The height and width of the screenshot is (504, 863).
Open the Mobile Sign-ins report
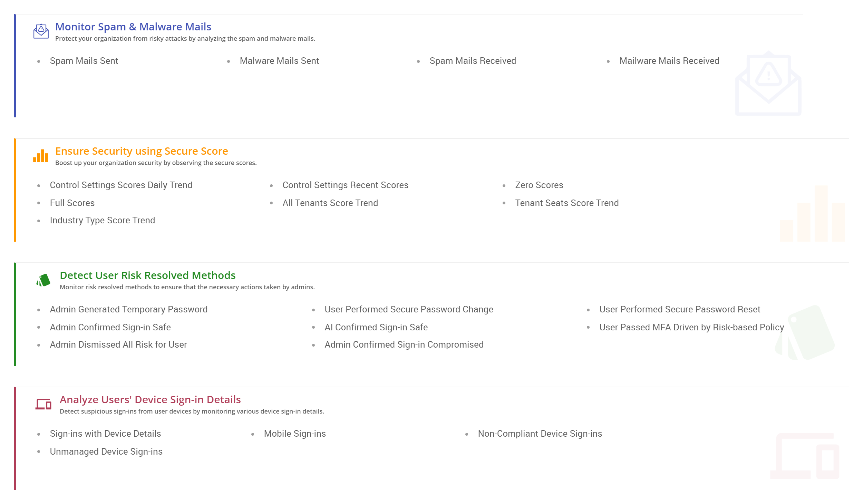pyautogui.click(x=295, y=434)
